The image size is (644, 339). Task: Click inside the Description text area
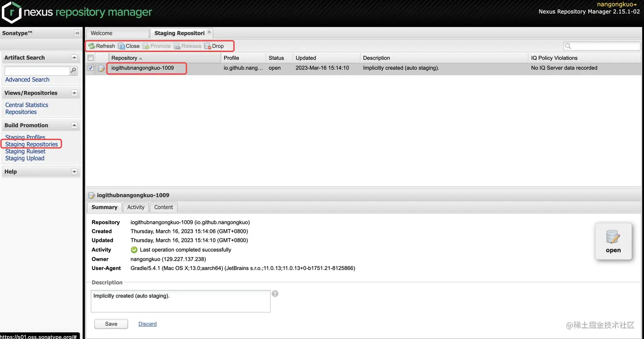coord(181,301)
